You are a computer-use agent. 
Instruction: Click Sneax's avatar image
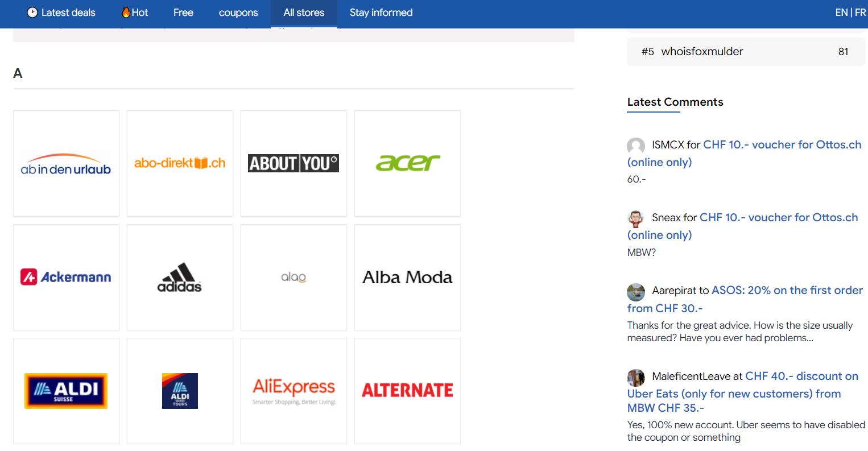click(636, 219)
